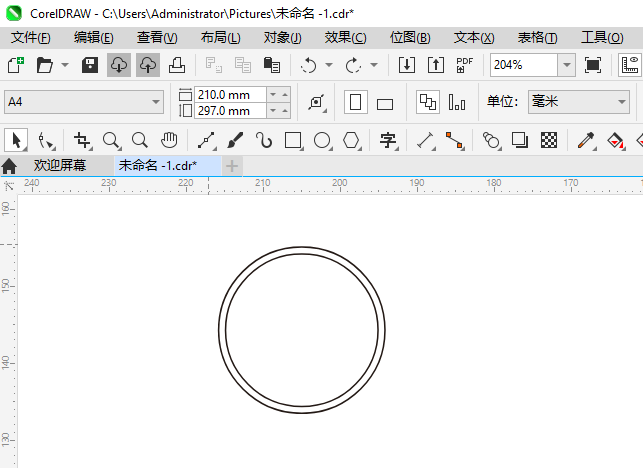The width and height of the screenshot is (643, 468).
Task: Expand the redo history dropdown arrow
Action: [374, 65]
